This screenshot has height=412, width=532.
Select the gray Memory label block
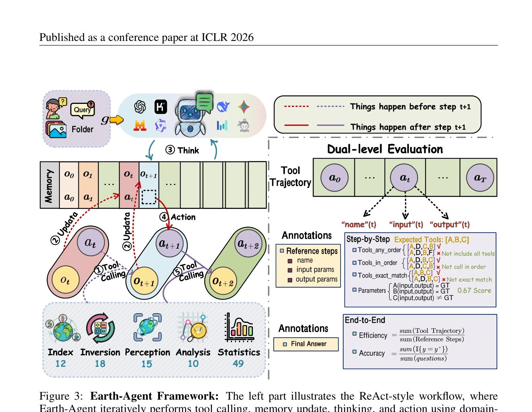point(50,185)
